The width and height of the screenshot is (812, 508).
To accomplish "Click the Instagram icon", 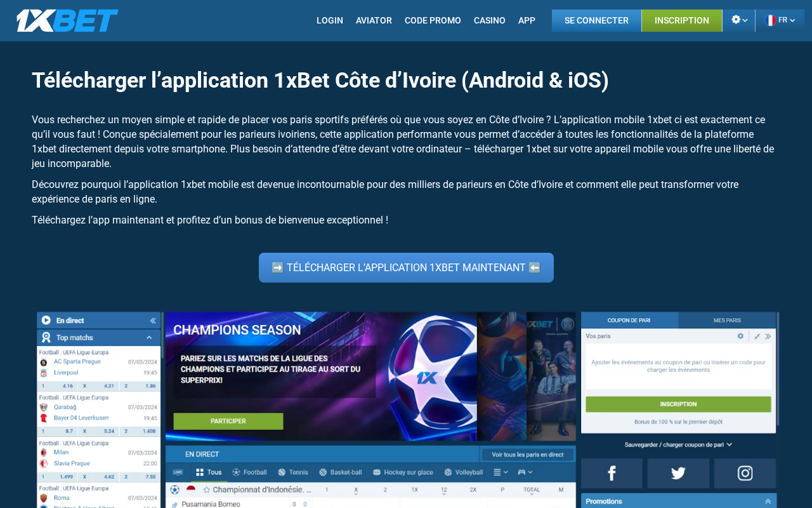I will coord(745,473).
